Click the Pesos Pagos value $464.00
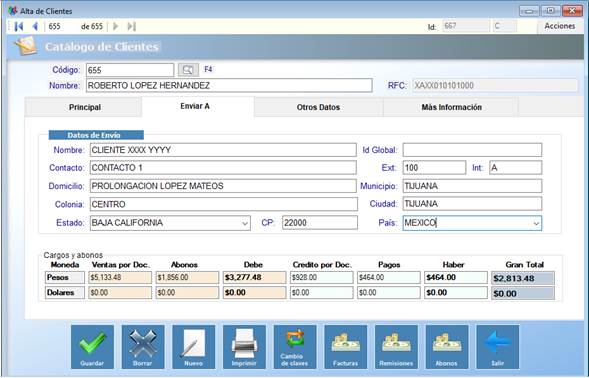589x378 pixels. (x=389, y=278)
